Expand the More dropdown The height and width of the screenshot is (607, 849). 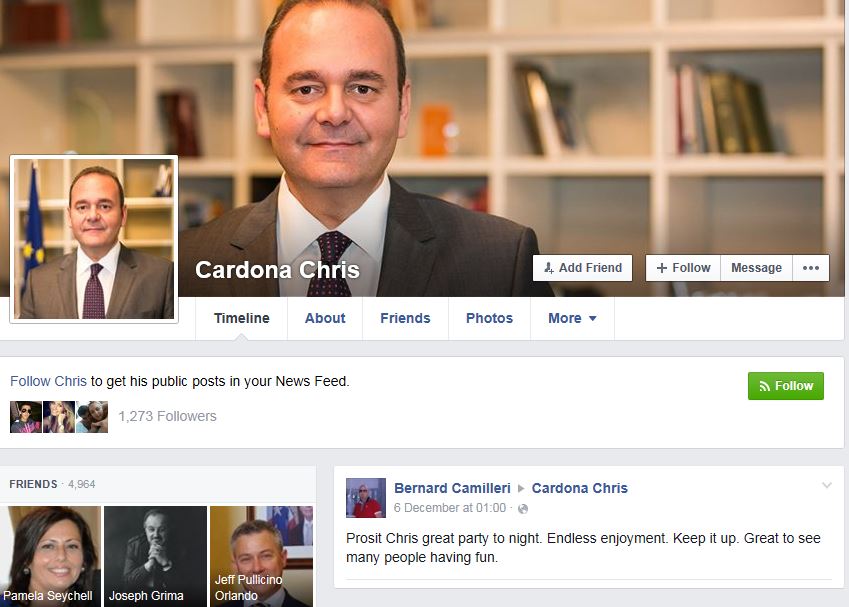(572, 318)
